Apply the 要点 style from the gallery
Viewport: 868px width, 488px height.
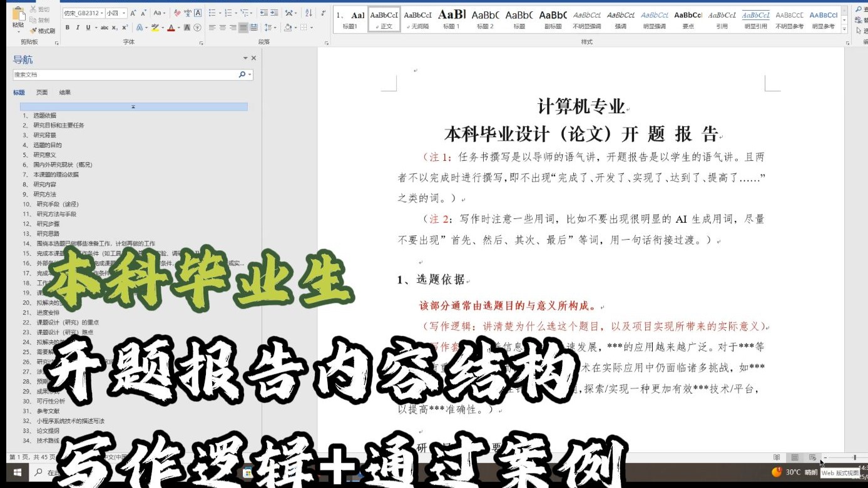(x=688, y=20)
